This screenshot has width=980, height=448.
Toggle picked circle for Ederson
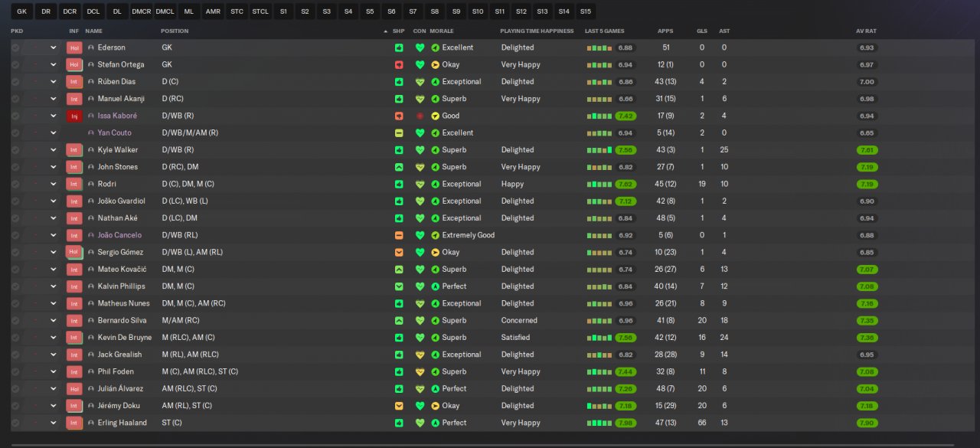15,47
